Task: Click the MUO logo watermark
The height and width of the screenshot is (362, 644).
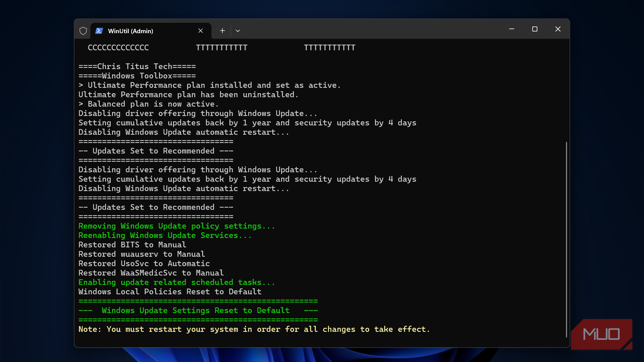Action: (x=601, y=334)
